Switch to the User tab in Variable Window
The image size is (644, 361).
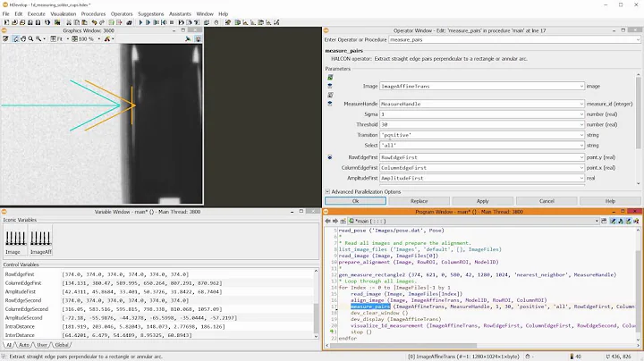click(x=42, y=345)
